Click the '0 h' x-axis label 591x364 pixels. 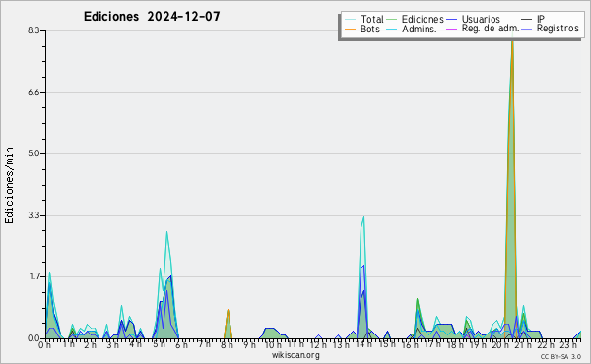45,345
